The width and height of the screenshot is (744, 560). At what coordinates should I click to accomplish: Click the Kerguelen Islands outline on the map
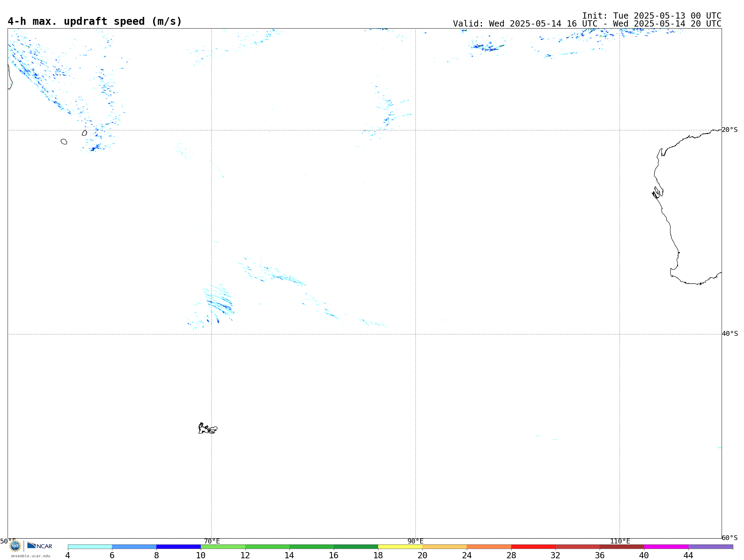tap(208, 428)
